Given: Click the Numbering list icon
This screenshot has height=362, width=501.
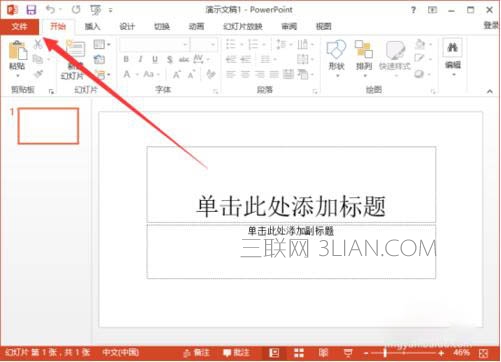Looking at the screenshot, I should 253,44.
